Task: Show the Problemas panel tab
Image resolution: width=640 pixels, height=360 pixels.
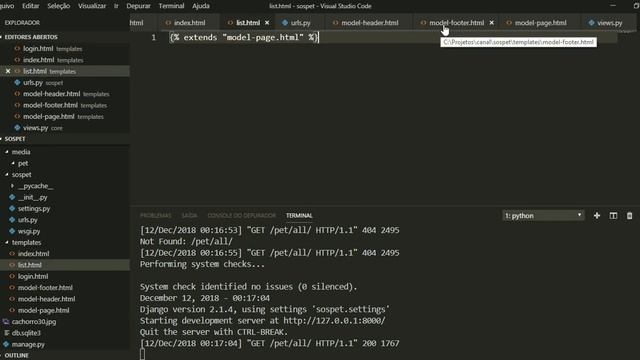Action: 156,216
